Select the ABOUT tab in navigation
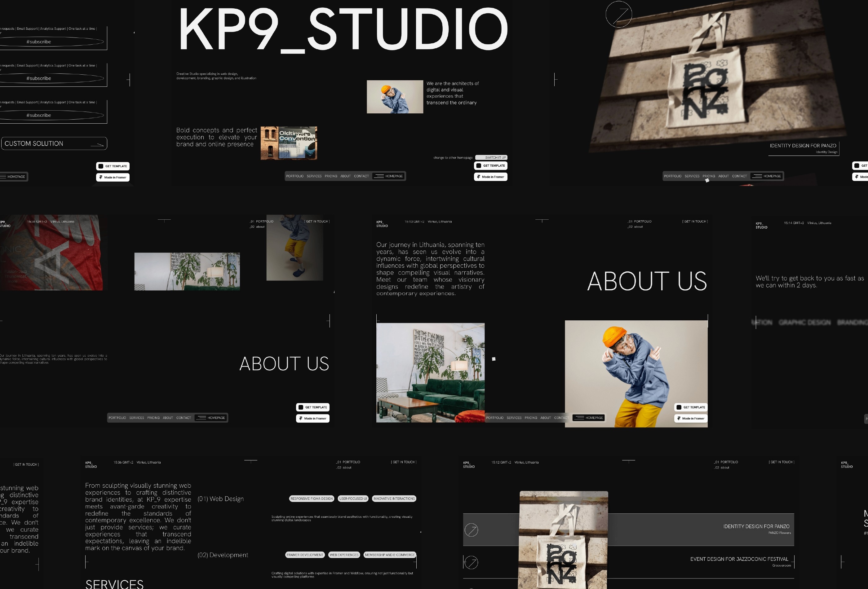Viewport: 868px width, 589px height. (346, 176)
